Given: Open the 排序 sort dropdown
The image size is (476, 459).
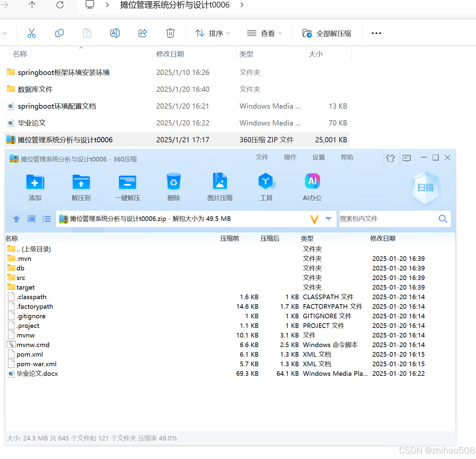Looking at the screenshot, I should tap(213, 33).
